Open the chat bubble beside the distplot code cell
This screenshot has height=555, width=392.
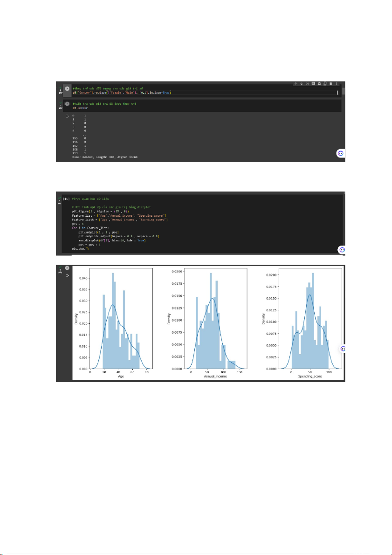(x=342, y=250)
